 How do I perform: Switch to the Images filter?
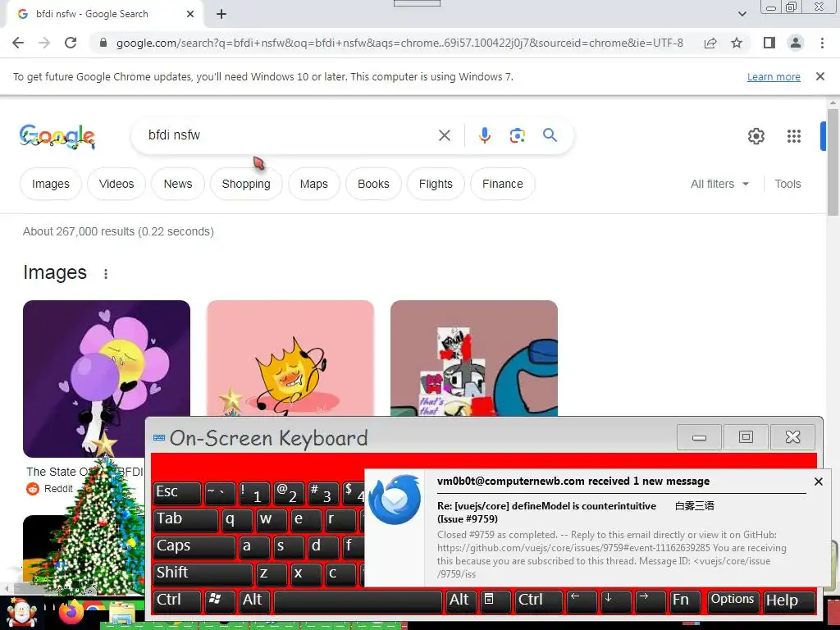coord(51,184)
